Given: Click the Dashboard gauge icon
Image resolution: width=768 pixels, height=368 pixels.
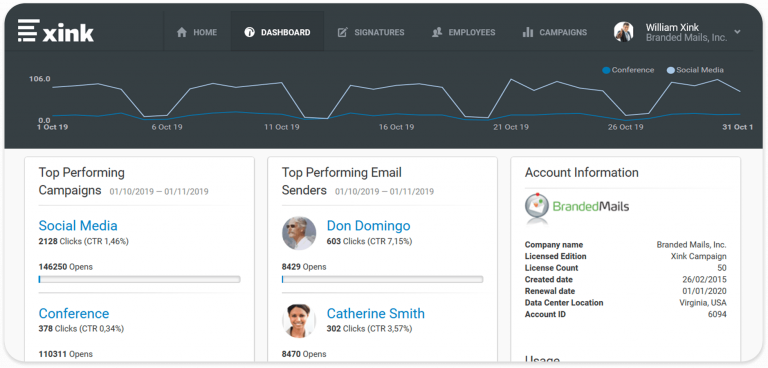Looking at the screenshot, I should 250,32.
